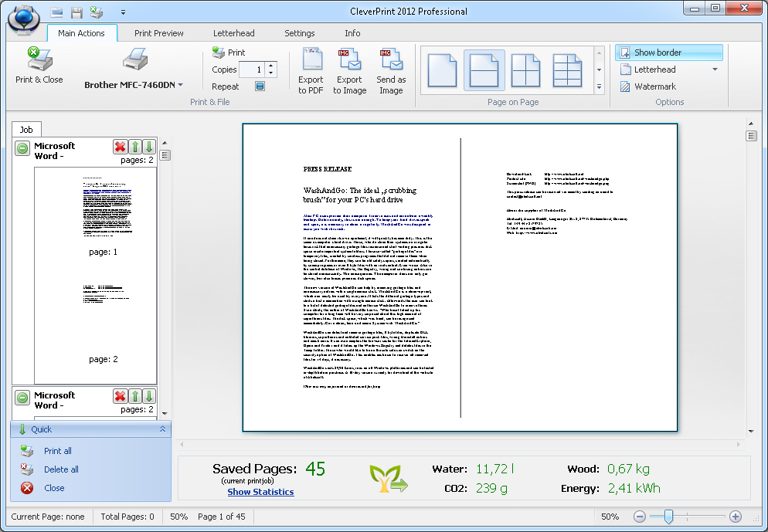Collapse first Microsoft Word job with minus

tap(22, 147)
